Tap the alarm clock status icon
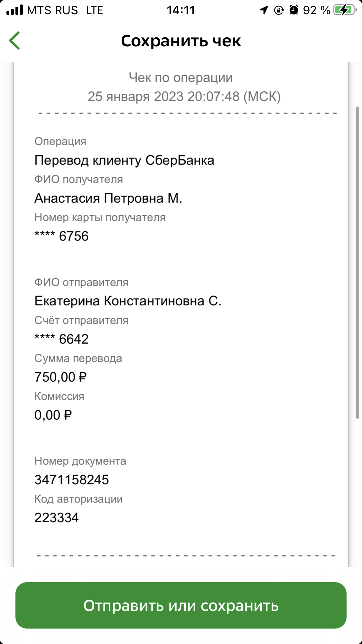This screenshot has width=362, height=644. [294, 10]
